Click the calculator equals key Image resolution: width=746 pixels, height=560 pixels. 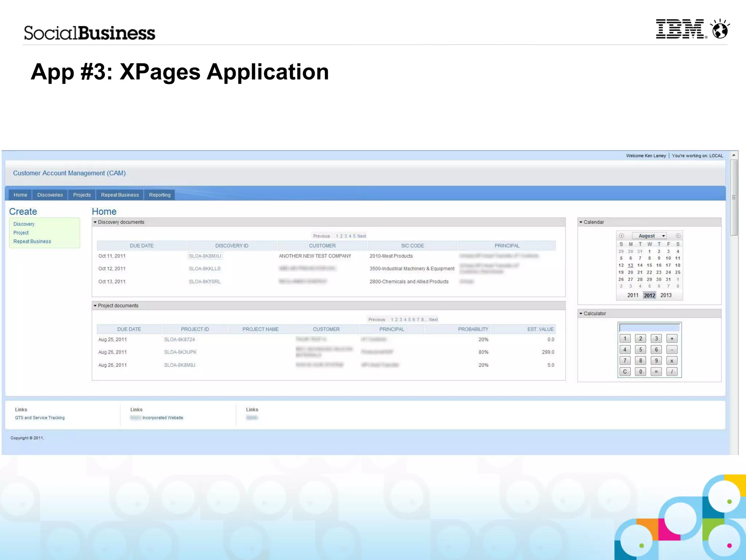tap(656, 372)
